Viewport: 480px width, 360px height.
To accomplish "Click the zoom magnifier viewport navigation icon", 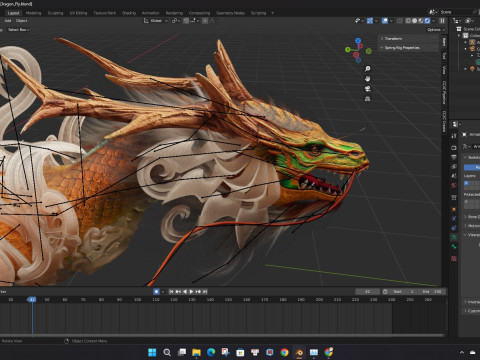I will click(368, 69).
